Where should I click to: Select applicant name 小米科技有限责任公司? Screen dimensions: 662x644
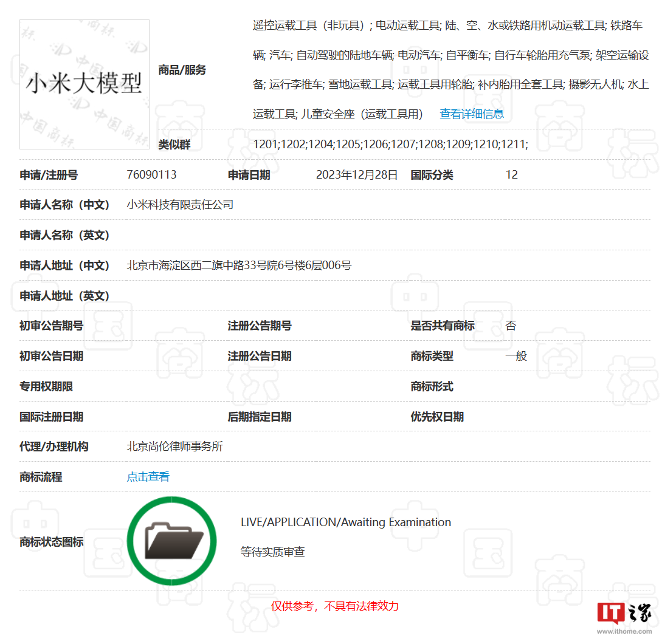click(180, 205)
